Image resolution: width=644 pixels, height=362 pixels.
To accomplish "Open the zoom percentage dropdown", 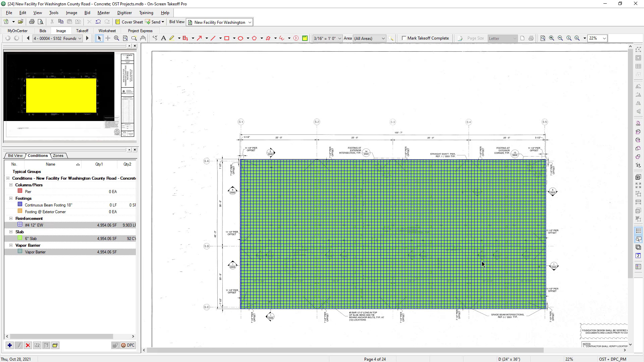I will coord(604,38).
